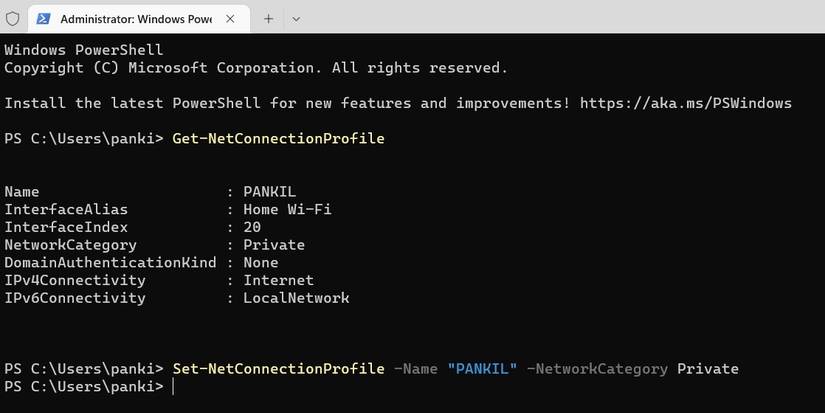Image resolution: width=825 pixels, height=413 pixels.
Task: Expand the new tab profile dropdown chevron
Action: click(297, 18)
